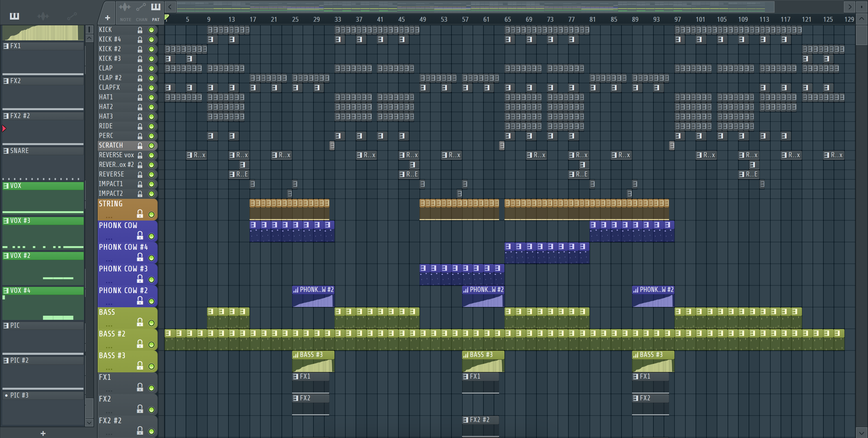Add a new track with plus button

click(x=108, y=18)
